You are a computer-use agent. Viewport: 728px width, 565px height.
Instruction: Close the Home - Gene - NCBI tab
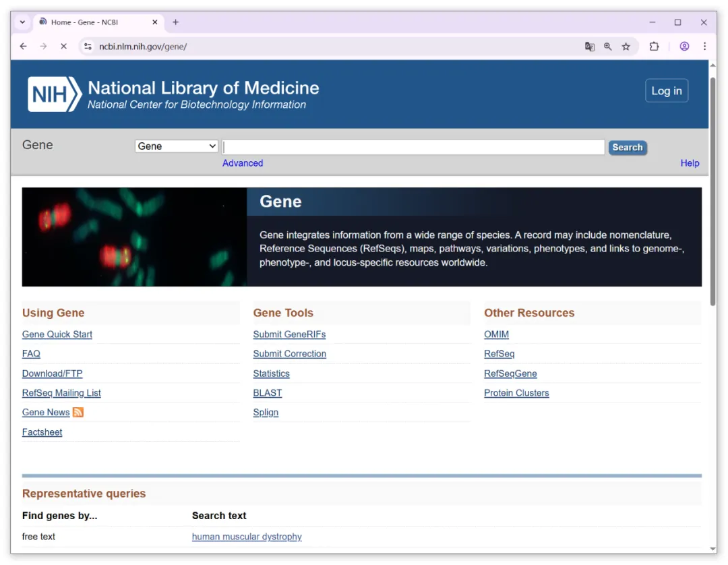(154, 22)
